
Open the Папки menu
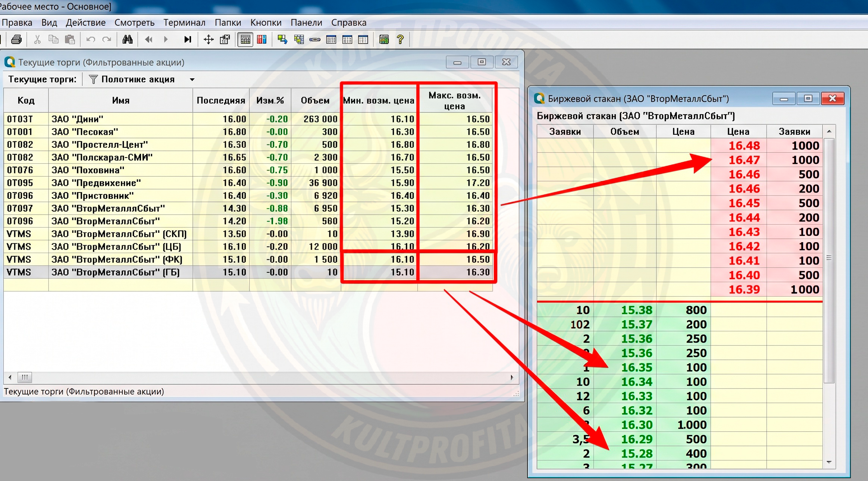(x=228, y=22)
